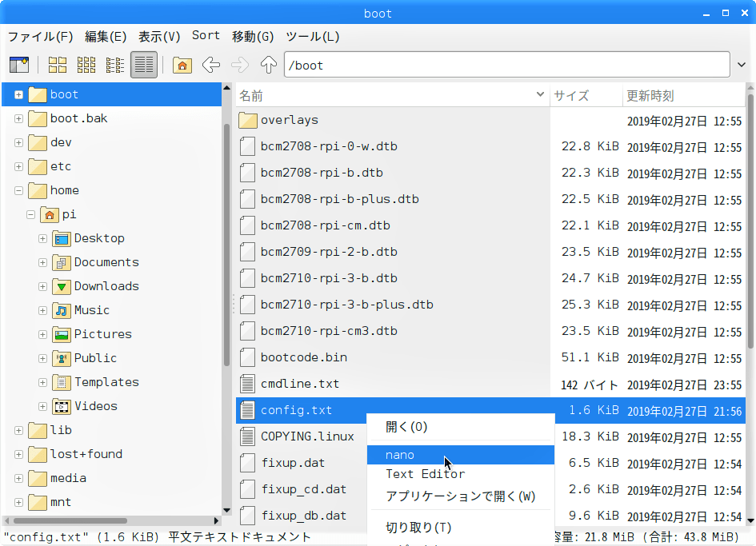Select the Documents folder icon in sidebar
This screenshot has width=756, height=546.
tap(62, 263)
